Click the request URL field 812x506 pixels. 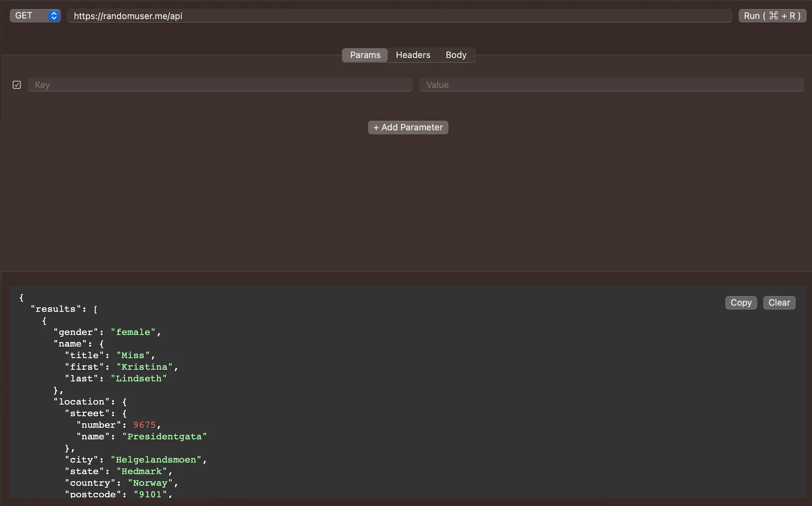point(399,16)
